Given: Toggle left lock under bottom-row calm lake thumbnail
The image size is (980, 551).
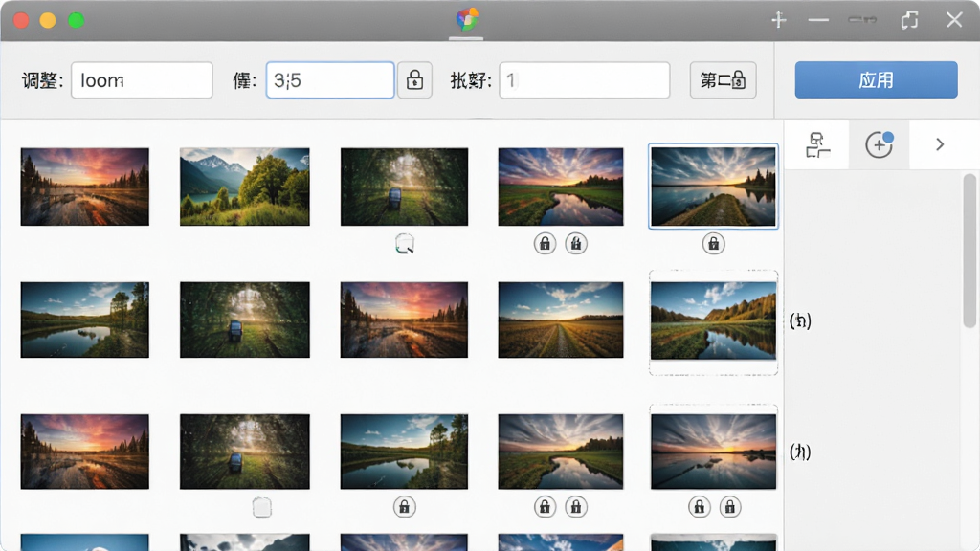Looking at the screenshot, I should [699, 507].
